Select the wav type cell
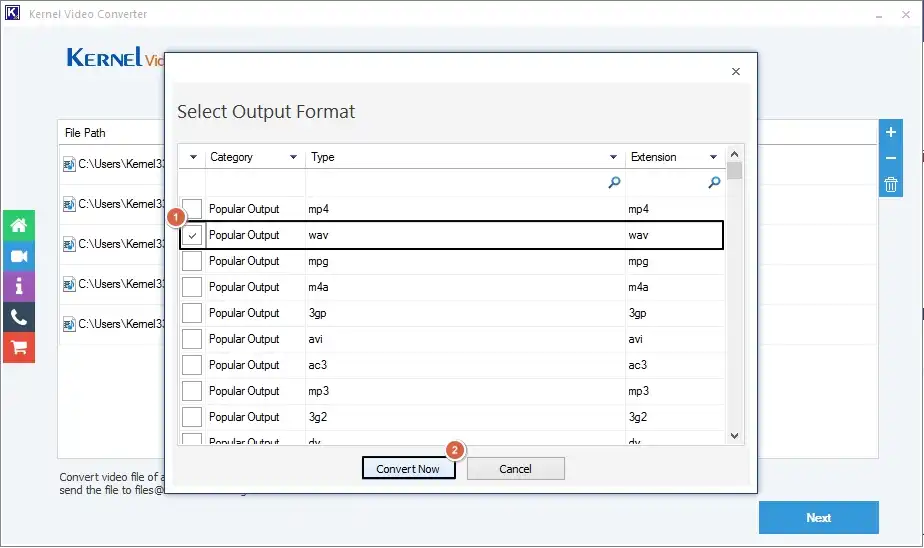Viewport: 924px width, 548px height. click(465, 235)
